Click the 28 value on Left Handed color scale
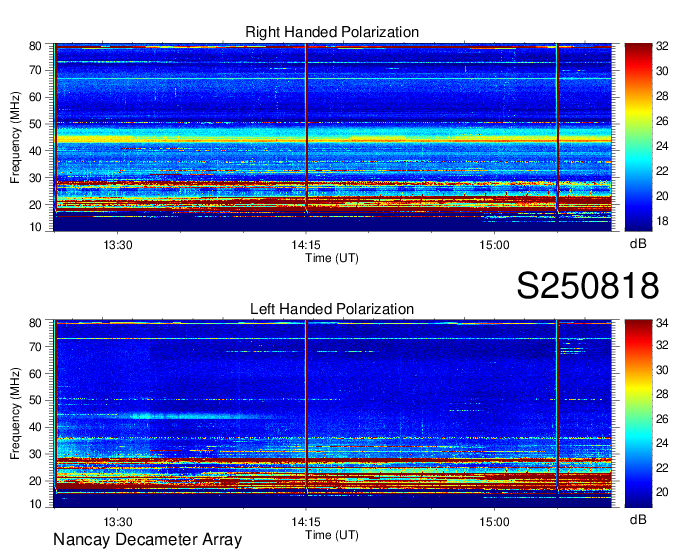The width and height of the screenshot is (680, 552). (x=662, y=394)
